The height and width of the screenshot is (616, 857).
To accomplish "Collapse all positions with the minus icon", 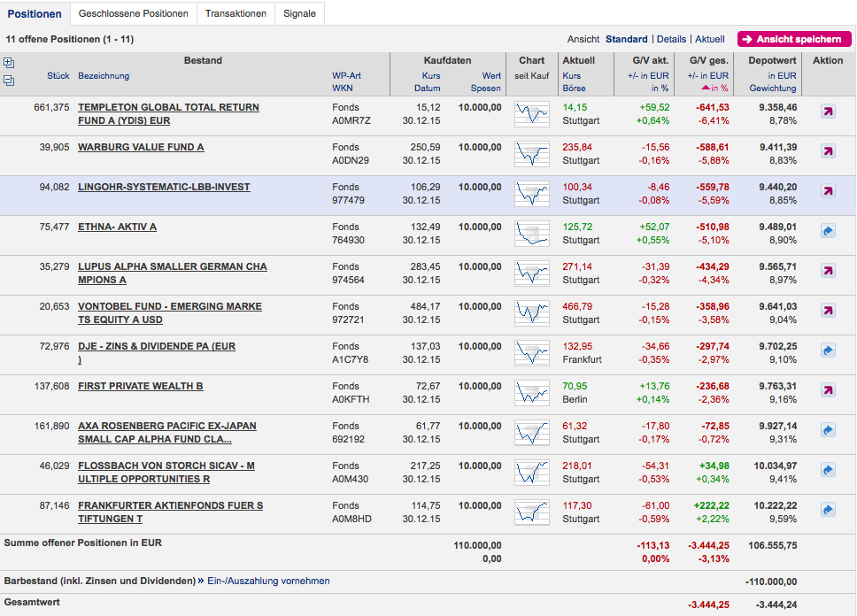I will pos(9,81).
